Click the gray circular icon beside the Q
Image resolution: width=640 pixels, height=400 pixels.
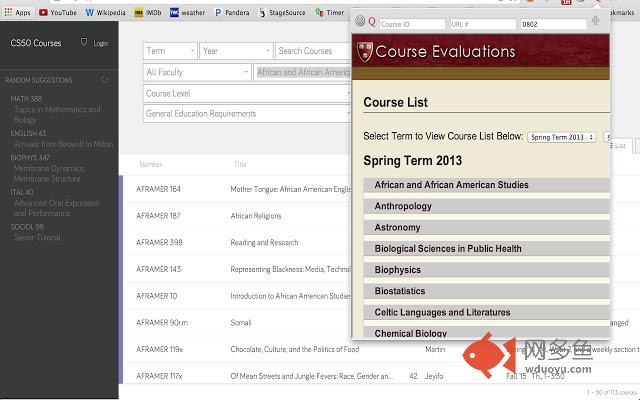coord(361,21)
